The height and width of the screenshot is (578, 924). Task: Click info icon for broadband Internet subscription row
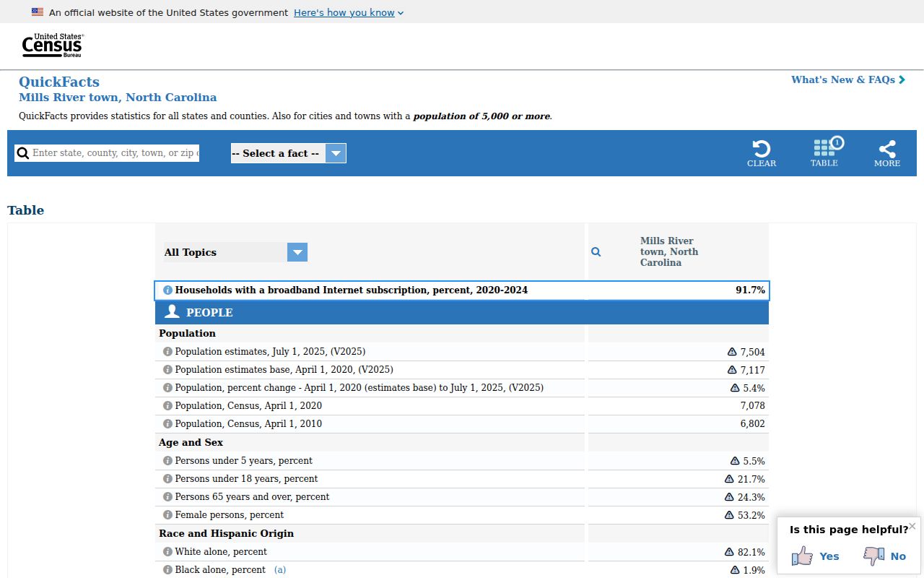[167, 290]
